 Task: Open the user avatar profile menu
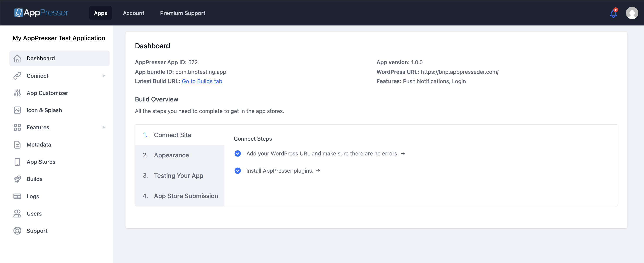pyautogui.click(x=632, y=13)
